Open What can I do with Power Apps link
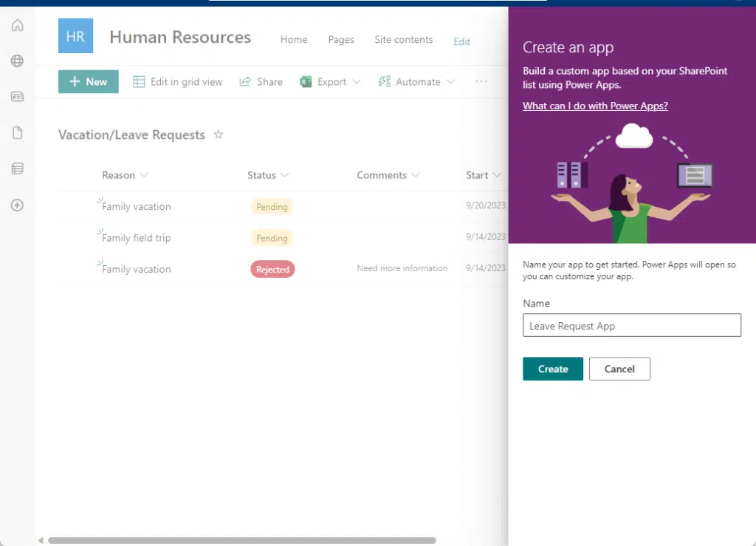Viewport: 756px width, 546px height. coord(595,106)
